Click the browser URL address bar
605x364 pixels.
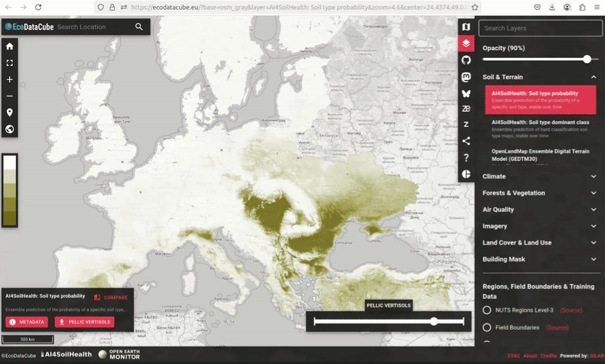click(299, 7)
